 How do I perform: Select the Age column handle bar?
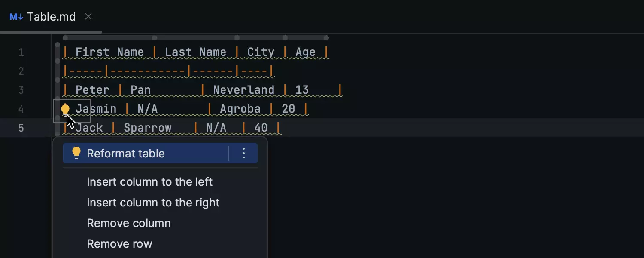(x=306, y=38)
